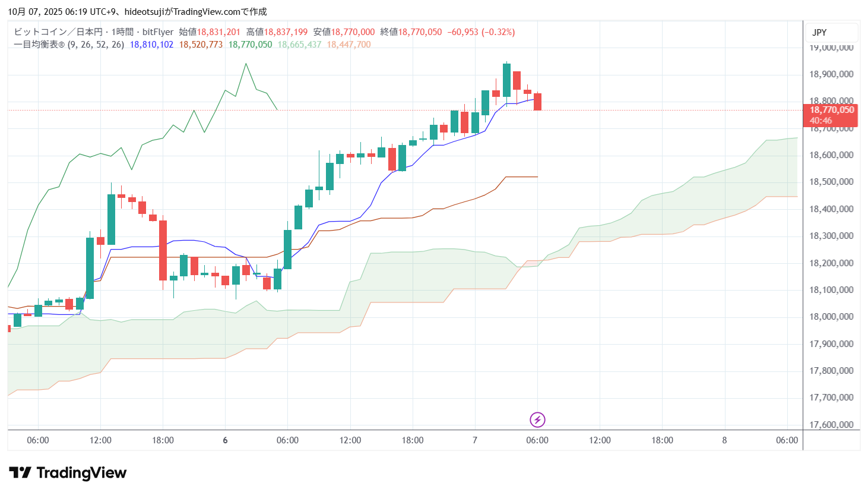Click the date label 7 on time axis
This screenshot has width=868, height=495.
tap(475, 440)
